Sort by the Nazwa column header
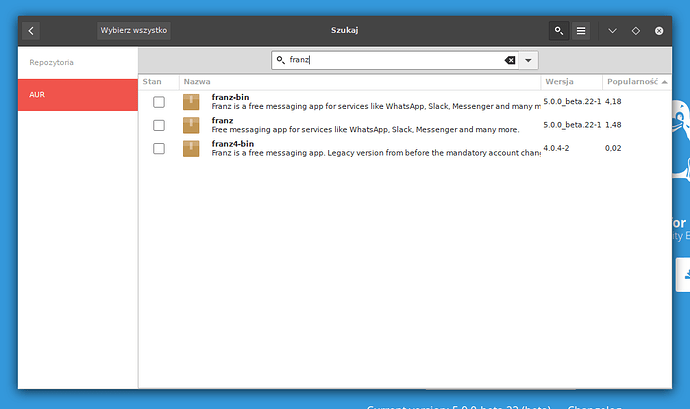This screenshot has height=409, width=690. [x=360, y=82]
